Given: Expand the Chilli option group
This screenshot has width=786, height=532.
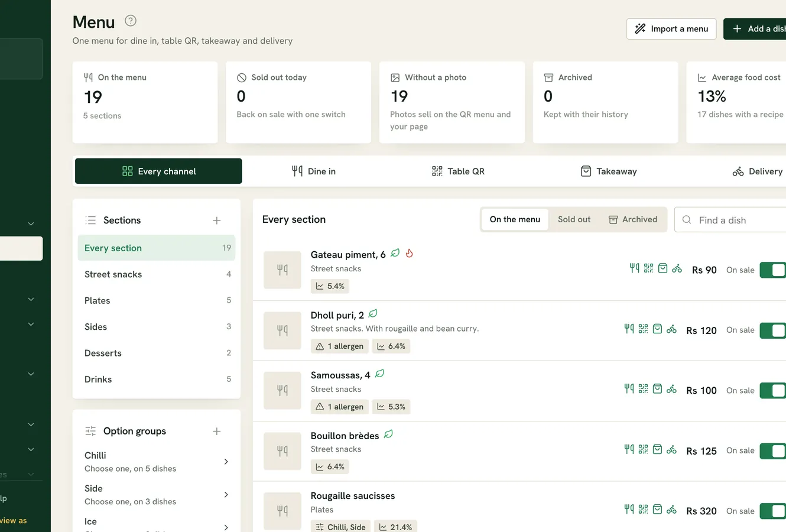Looking at the screenshot, I should (x=226, y=462).
